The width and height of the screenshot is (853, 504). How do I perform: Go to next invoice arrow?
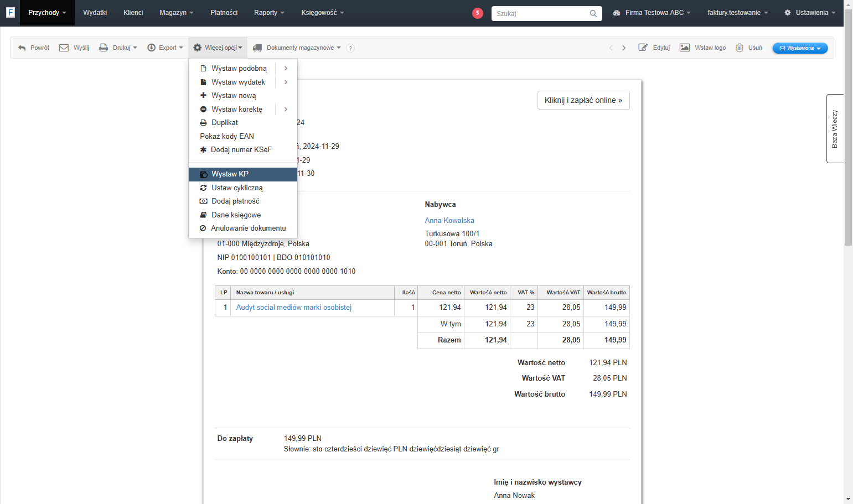pyautogui.click(x=624, y=48)
